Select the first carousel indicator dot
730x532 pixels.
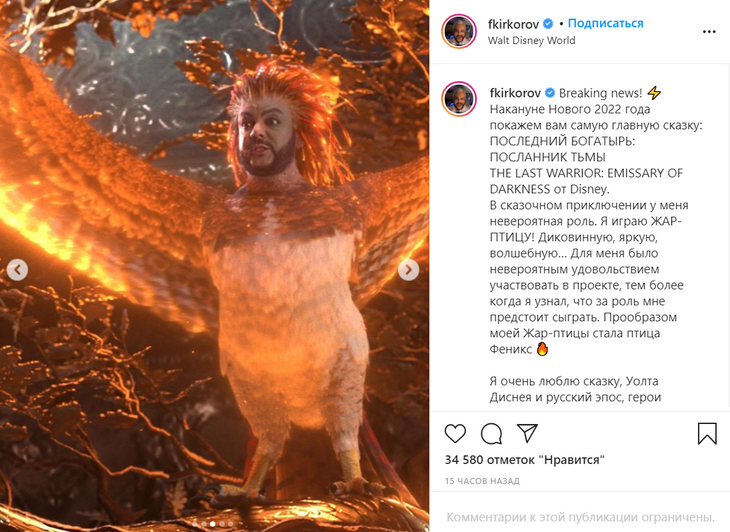[195, 524]
